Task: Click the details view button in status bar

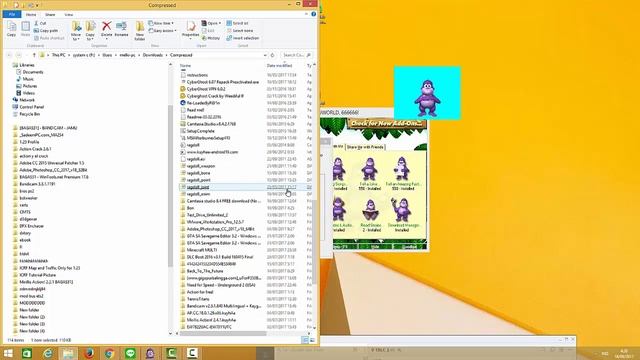Action: tap(305, 340)
